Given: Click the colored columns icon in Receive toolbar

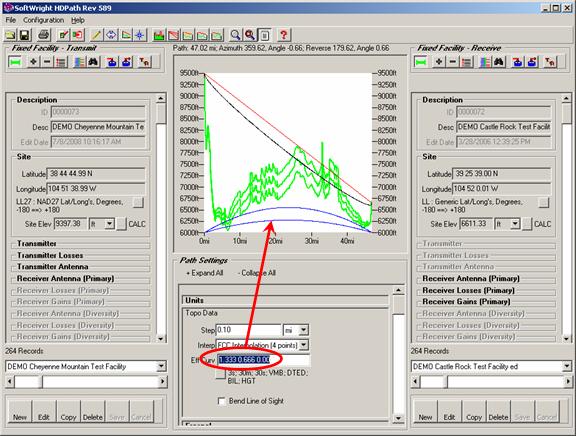Looking at the screenshot, I should [x=485, y=62].
